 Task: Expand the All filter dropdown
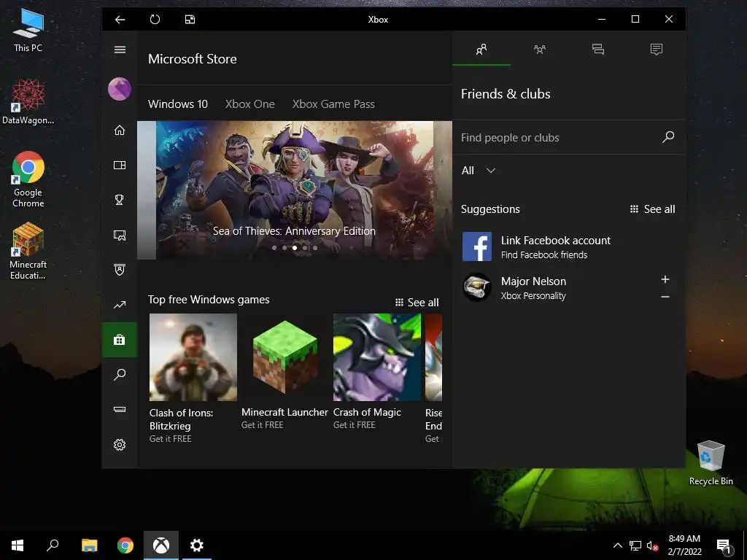pyautogui.click(x=479, y=171)
